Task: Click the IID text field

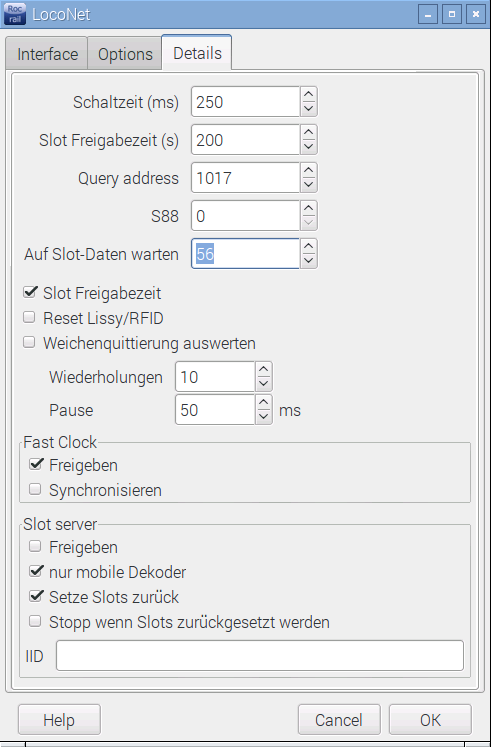Action: click(x=260, y=656)
